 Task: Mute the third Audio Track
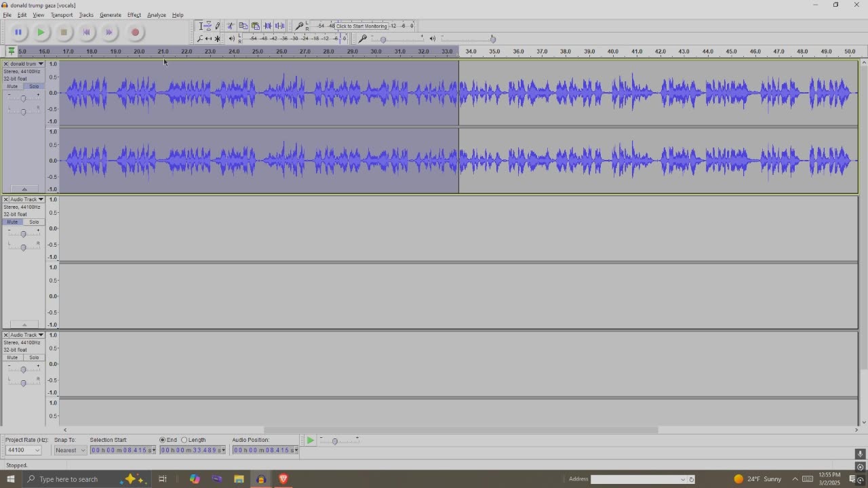point(12,357)
